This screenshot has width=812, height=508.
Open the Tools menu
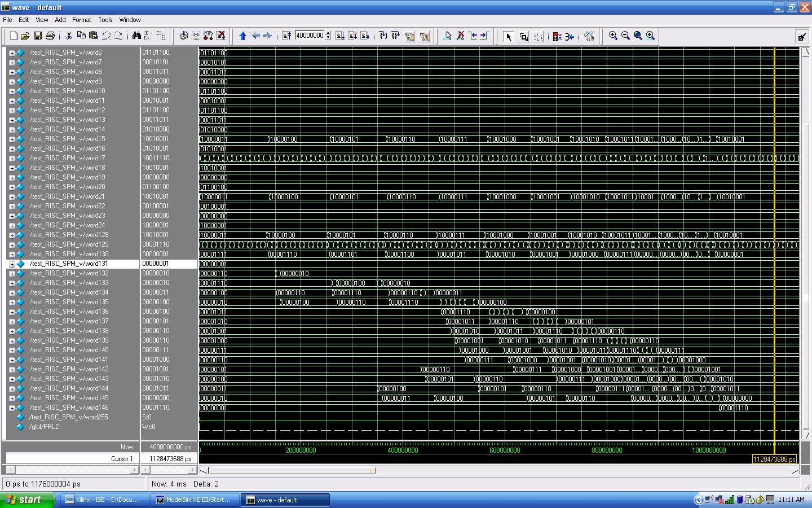click(x=105, y=20)
